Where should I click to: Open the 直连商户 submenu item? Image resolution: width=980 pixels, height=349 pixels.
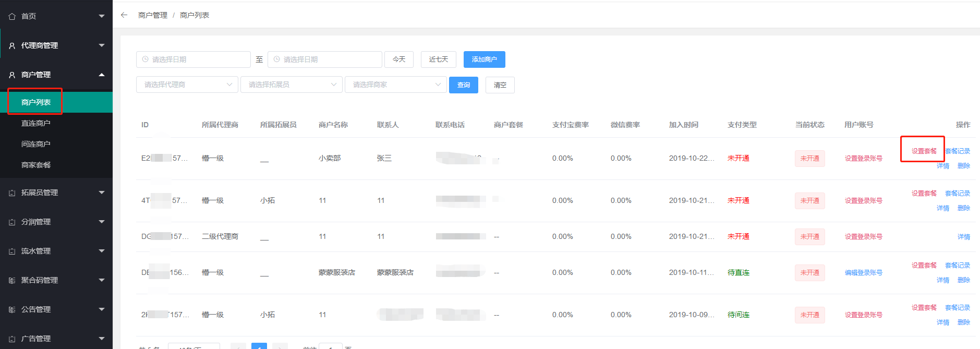56,123
